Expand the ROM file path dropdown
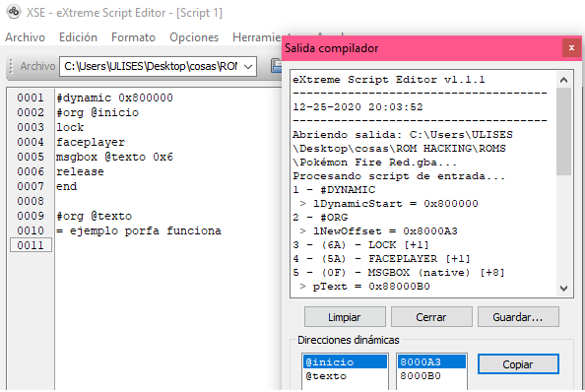585x392 pixels. [x=248, y=66]
